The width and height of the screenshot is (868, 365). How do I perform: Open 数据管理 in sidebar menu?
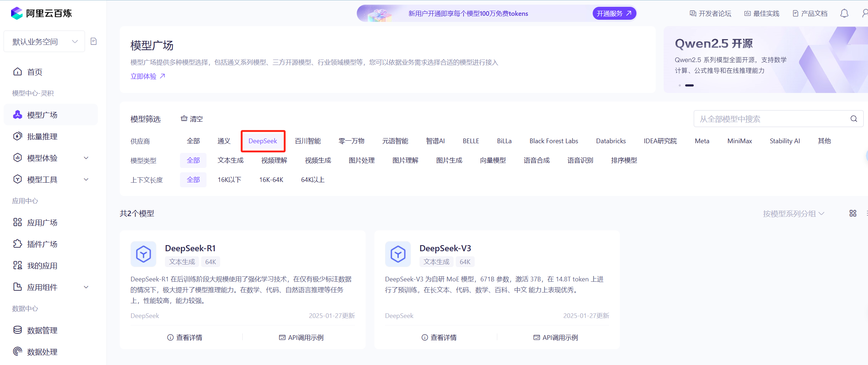click(51, 330)
